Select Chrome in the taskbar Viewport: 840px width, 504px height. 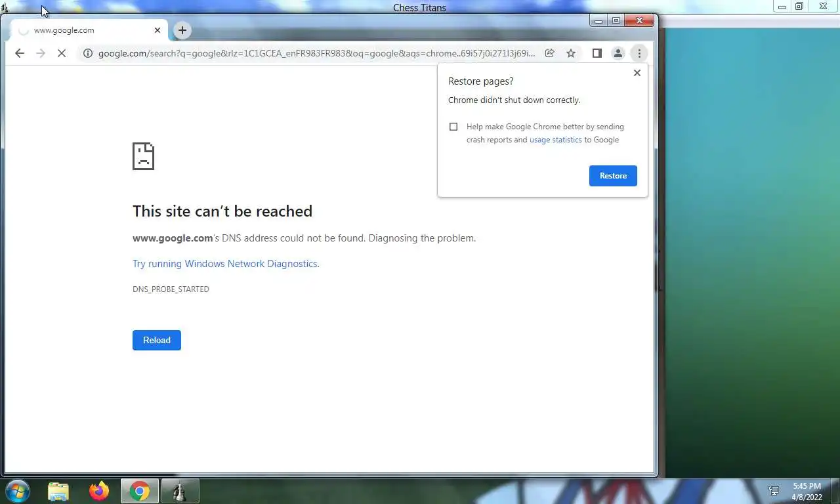pyautogui.click(x=139, y=491)
